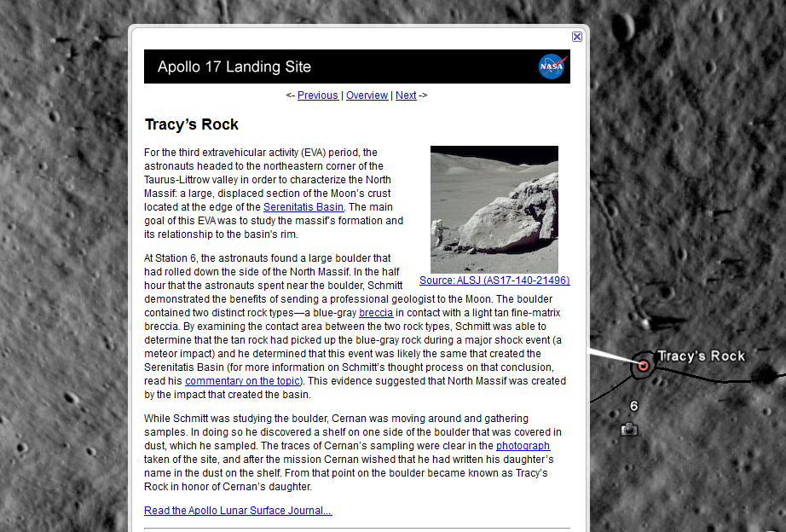Click the NASA logo in header
Screen dimensions: 786x532
pos(552,66)
